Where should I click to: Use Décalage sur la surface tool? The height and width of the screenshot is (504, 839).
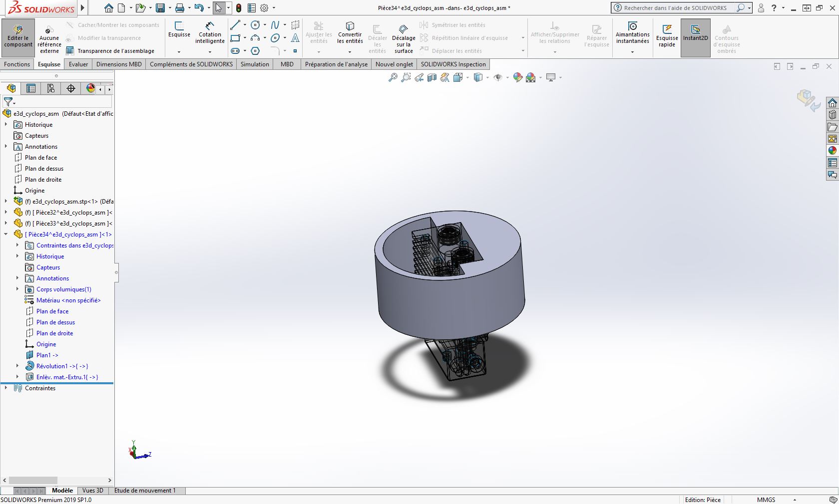point(404,38)
